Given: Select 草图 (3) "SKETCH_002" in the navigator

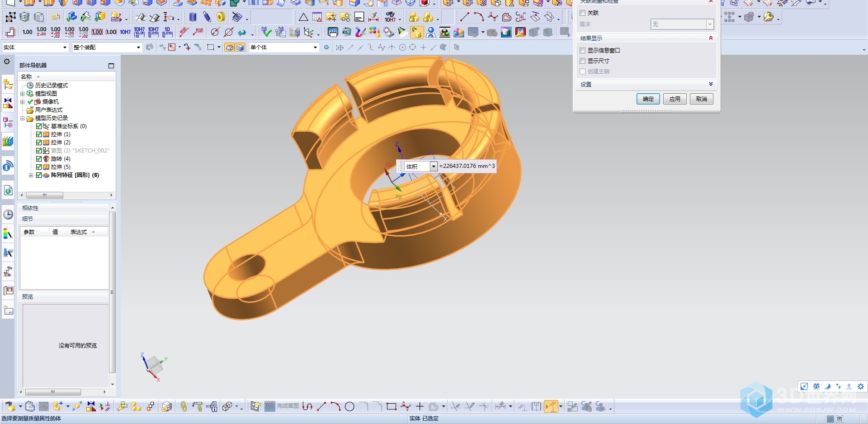Looking at the screenshot, I should [80, 151].
